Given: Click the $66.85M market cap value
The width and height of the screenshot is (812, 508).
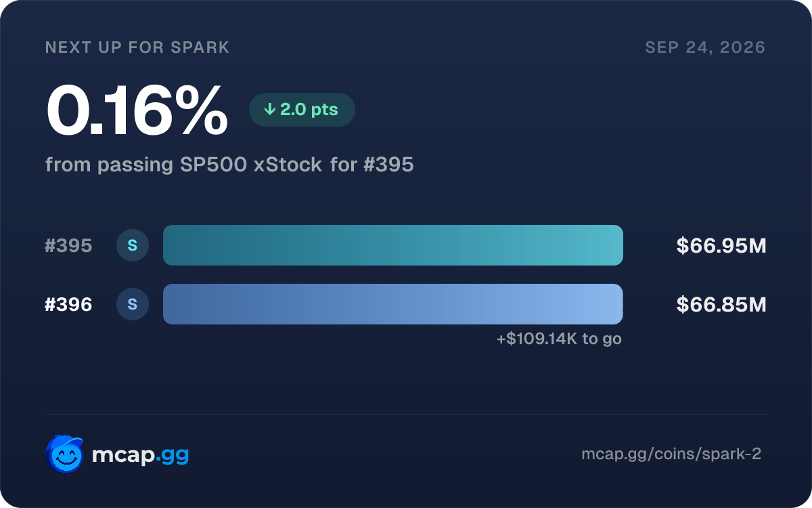Looking at the screenshot, I should point(721,305).
